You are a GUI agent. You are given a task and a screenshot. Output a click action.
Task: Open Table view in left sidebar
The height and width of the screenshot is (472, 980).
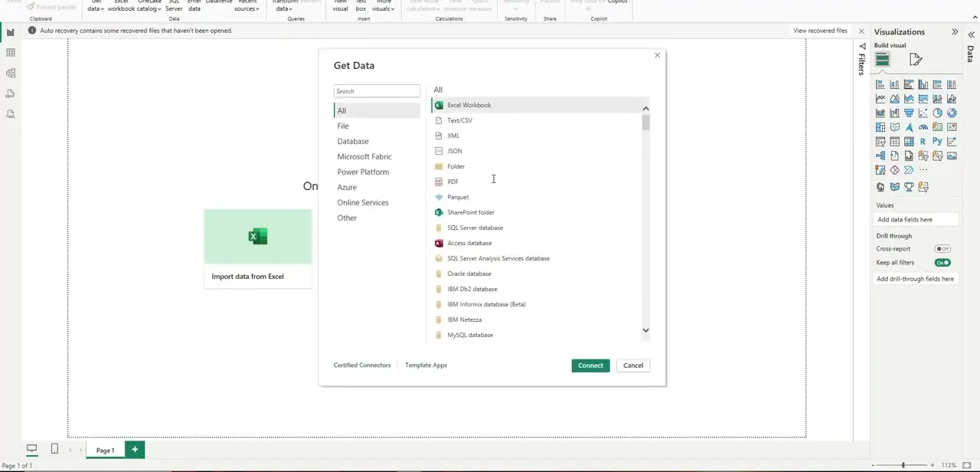pyautogui.click(x=11, y=53)
